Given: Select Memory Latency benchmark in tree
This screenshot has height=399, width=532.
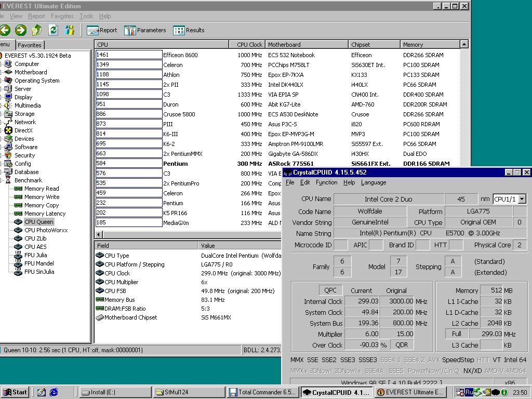Looking at the screenshot, I should click(x=45, y=214).
